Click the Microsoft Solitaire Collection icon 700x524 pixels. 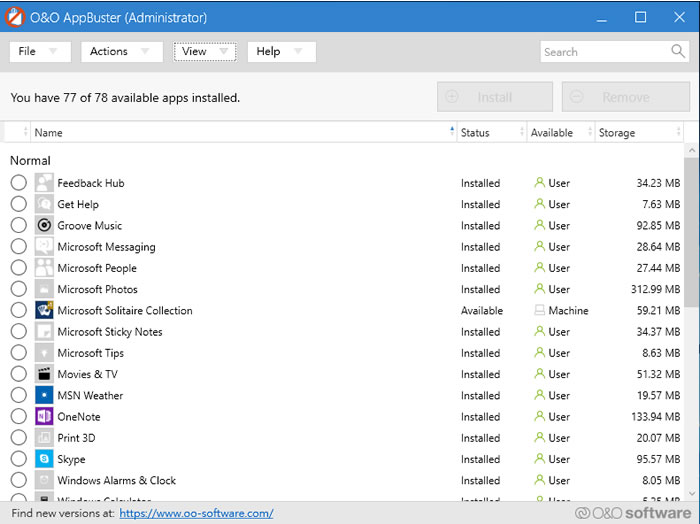point(44,310)
